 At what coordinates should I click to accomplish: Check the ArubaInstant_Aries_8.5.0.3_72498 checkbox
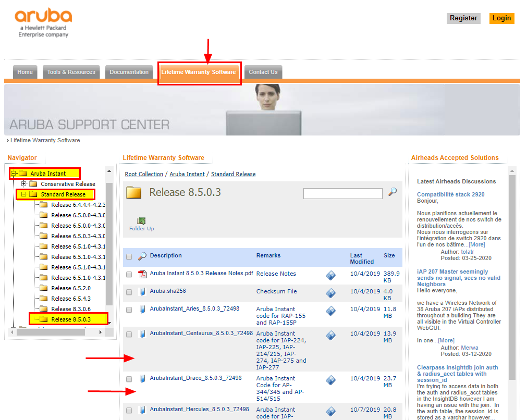(x=129, y=310)
